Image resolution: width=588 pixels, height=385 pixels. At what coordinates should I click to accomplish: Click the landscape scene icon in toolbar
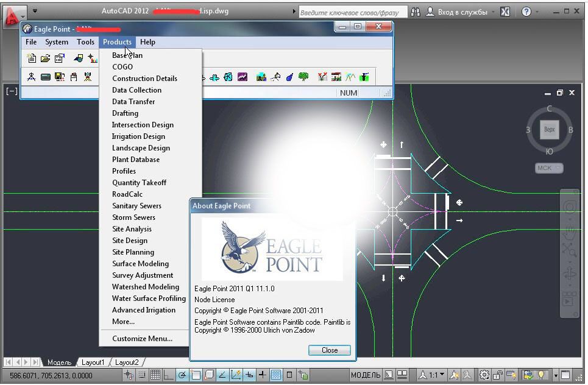pyautogui.click(x=261, y=77)
